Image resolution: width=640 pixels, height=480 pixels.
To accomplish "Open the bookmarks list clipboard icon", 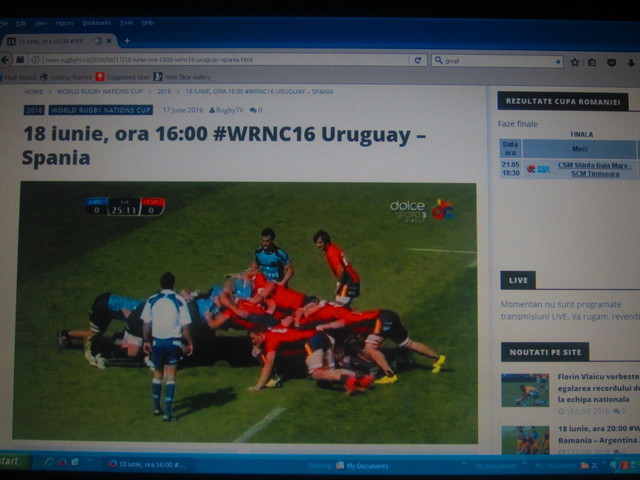I will [x=592, y=62].
